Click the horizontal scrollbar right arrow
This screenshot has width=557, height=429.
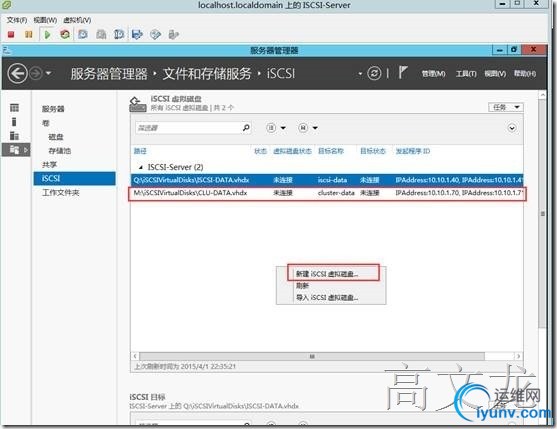coord(518,356)
